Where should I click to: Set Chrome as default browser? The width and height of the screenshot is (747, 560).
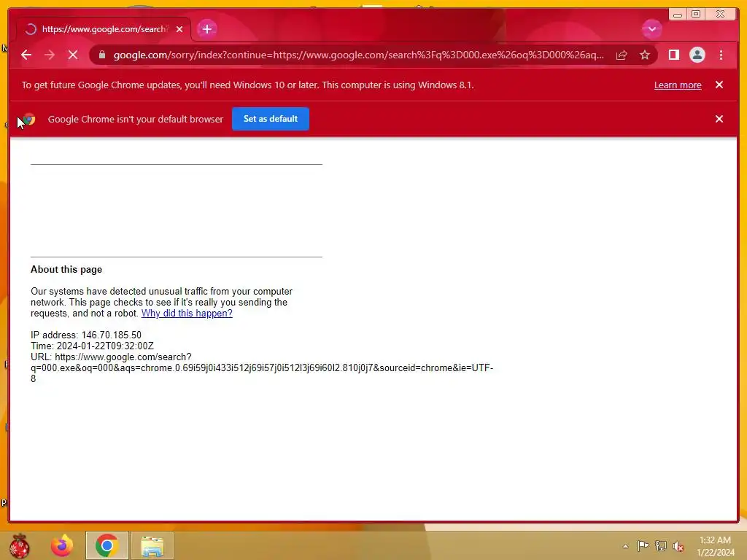(x=270, y=119)
